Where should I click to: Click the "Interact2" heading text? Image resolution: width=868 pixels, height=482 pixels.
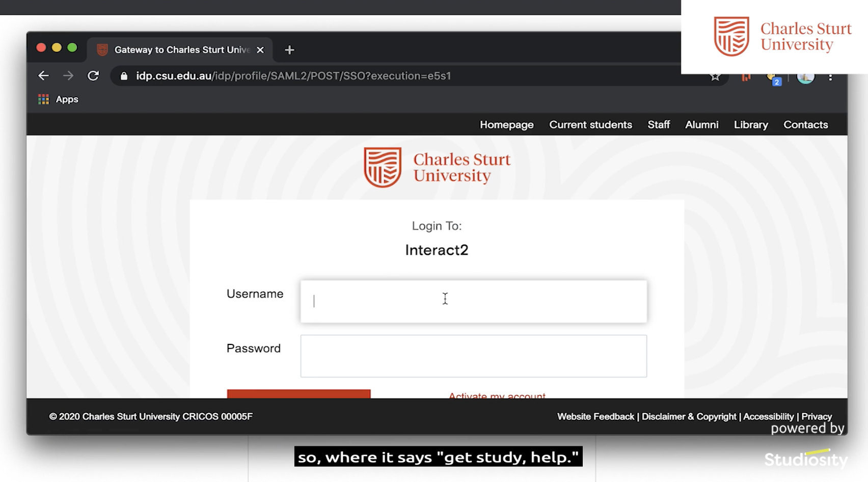pyautogui.click(x=437, y=250)
